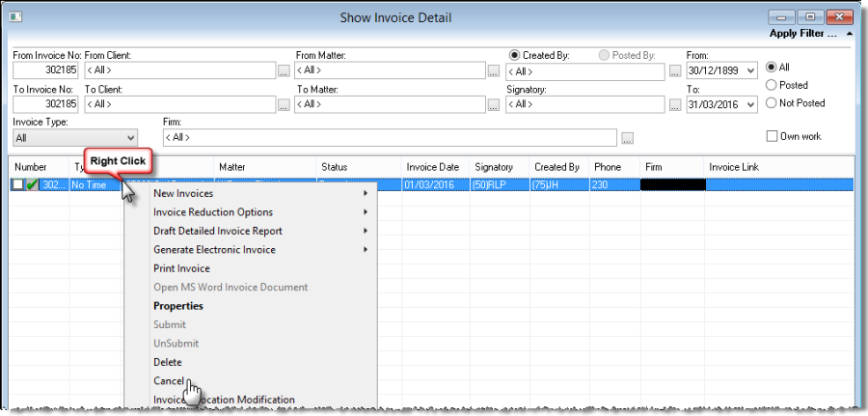Open To Matter browse ellipsis button
The width and height of the screenshot is (868, 416).
point(494,104)
